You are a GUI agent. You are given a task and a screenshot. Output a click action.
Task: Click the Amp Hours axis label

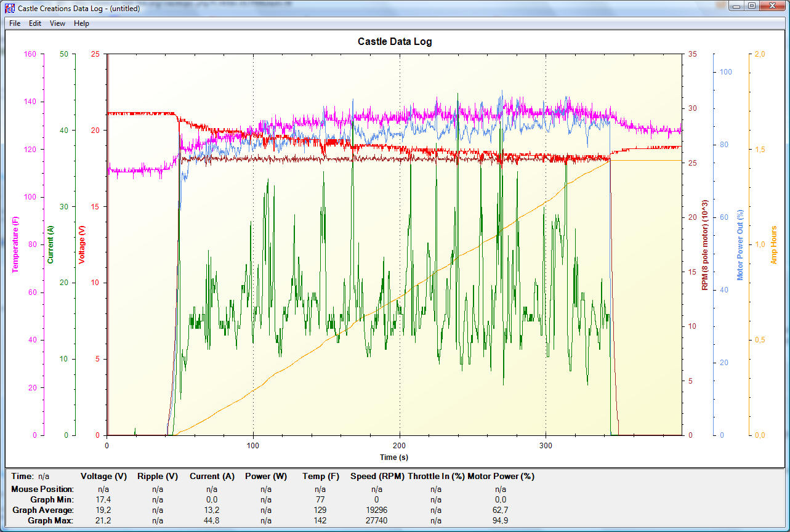[x=774, y=244]
